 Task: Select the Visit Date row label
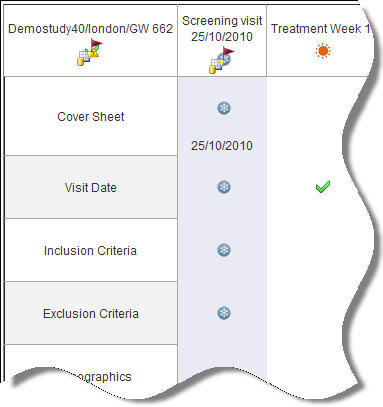(91, 188)
